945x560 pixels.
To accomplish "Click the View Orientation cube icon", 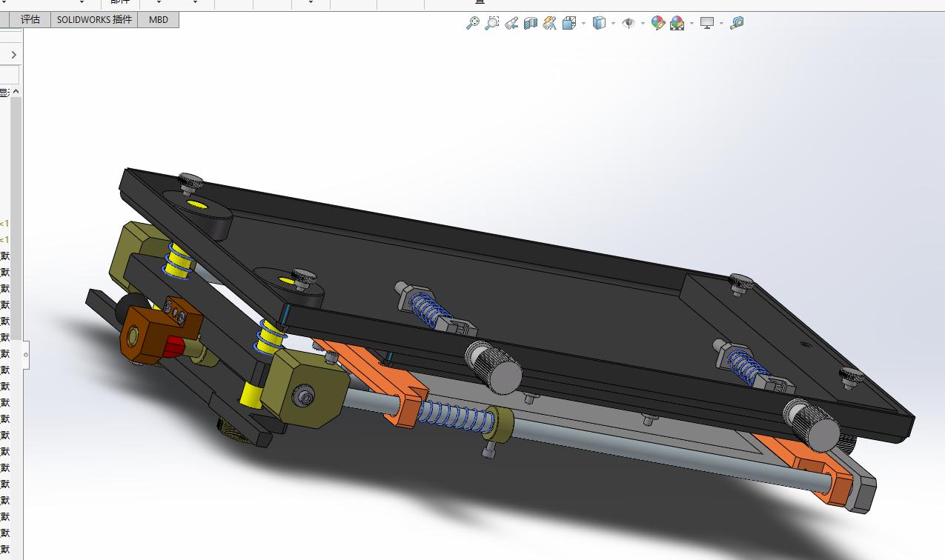I will [x=569, y=23].
